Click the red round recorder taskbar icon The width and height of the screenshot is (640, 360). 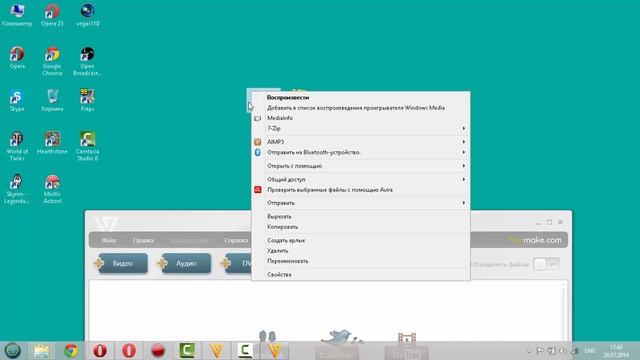point(158,351)
